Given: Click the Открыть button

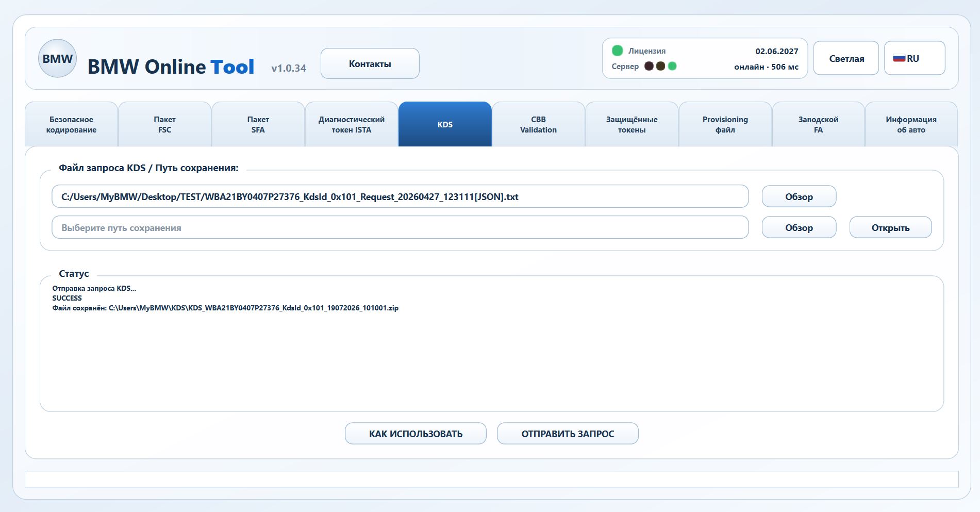Looking at the screenshot, I should 890,227.
